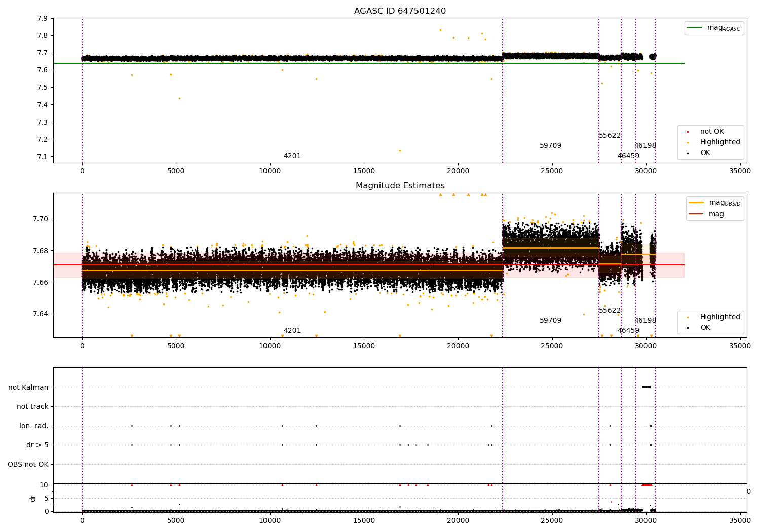Click the 'not Kalman' row label
The image size is (760, 532).
[x=28, y=387]
